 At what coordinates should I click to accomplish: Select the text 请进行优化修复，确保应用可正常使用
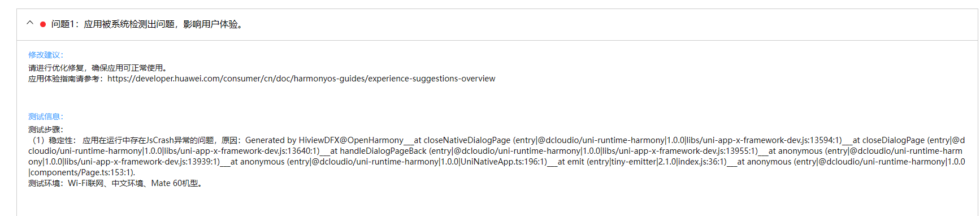pyautogui.click(x=99, y=68)
